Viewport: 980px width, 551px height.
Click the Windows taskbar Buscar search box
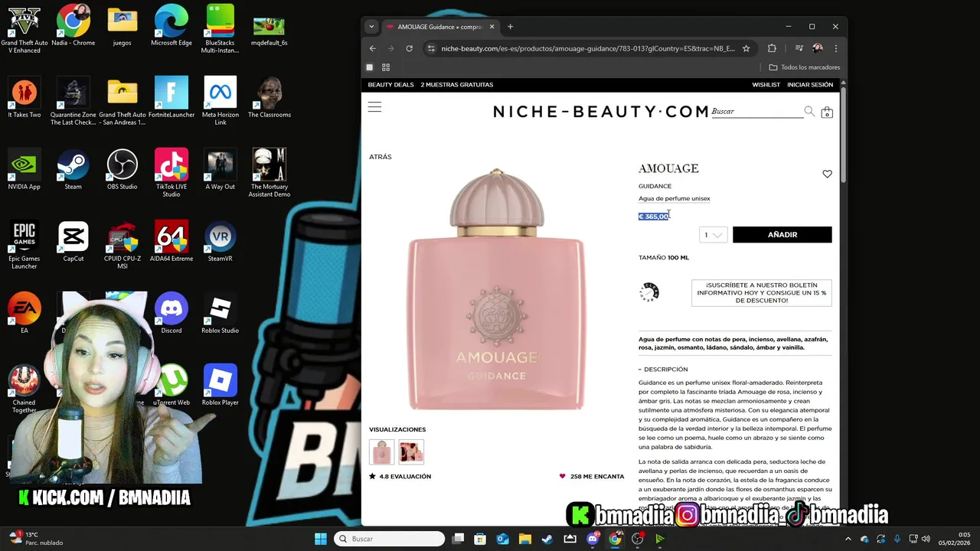tap(390, 539)
